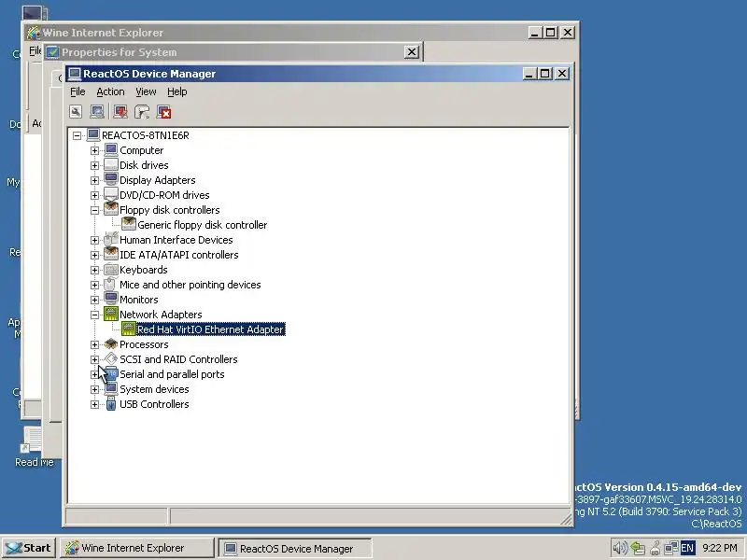
Task: Expand the Disk drives node
Action: click(94, 165)
